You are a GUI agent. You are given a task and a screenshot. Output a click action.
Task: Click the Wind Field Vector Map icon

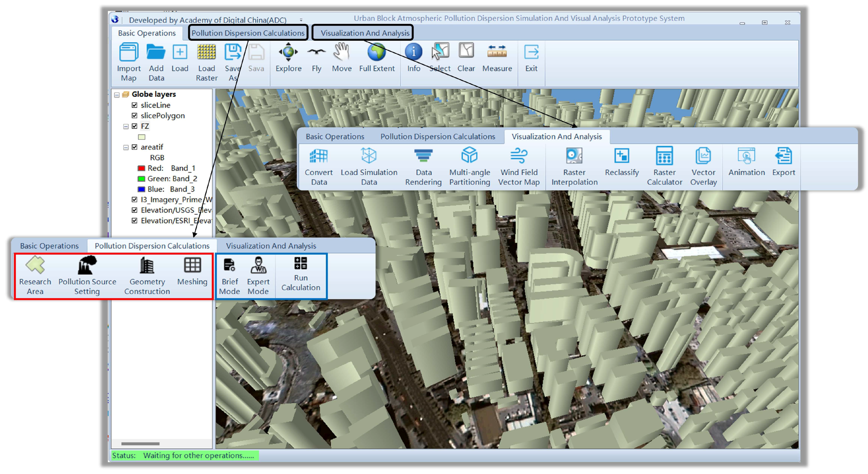pyautogui.click(x=519, y=156)
